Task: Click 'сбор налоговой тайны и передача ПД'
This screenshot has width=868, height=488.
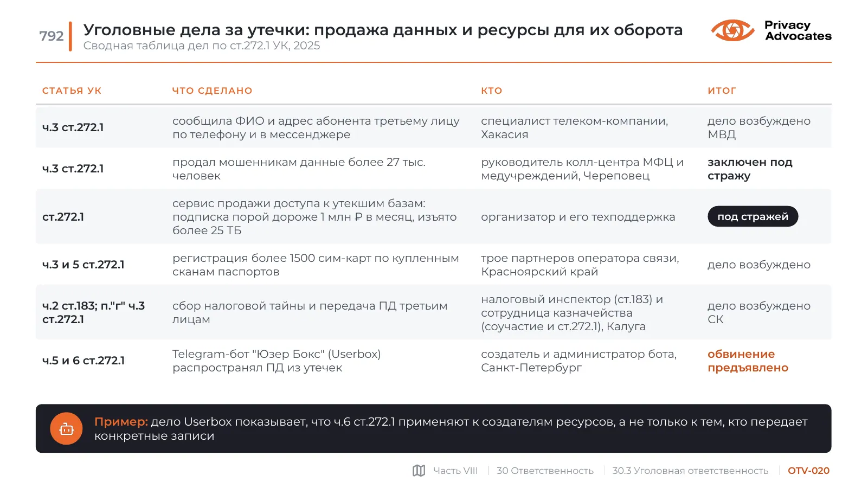Action: [310, 312]
